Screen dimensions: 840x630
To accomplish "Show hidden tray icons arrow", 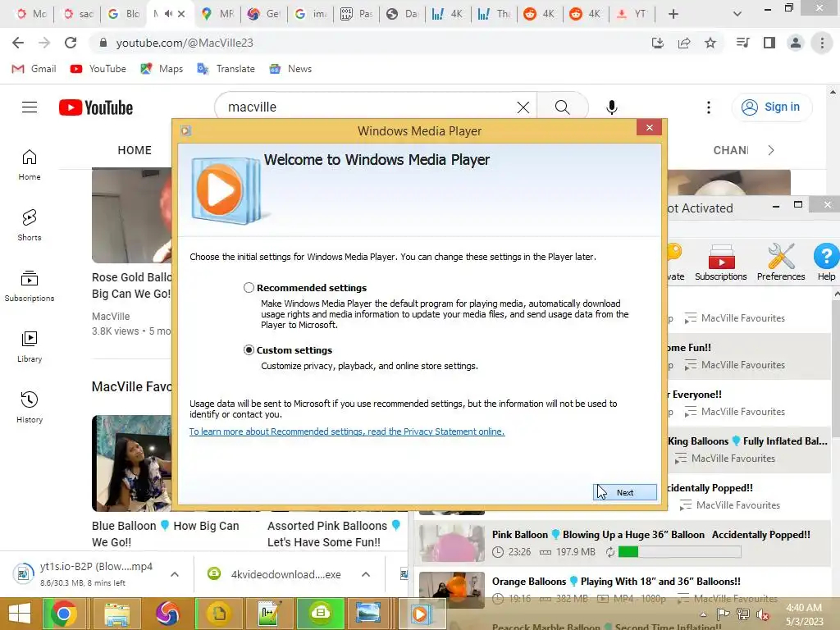I will point(703,614).
